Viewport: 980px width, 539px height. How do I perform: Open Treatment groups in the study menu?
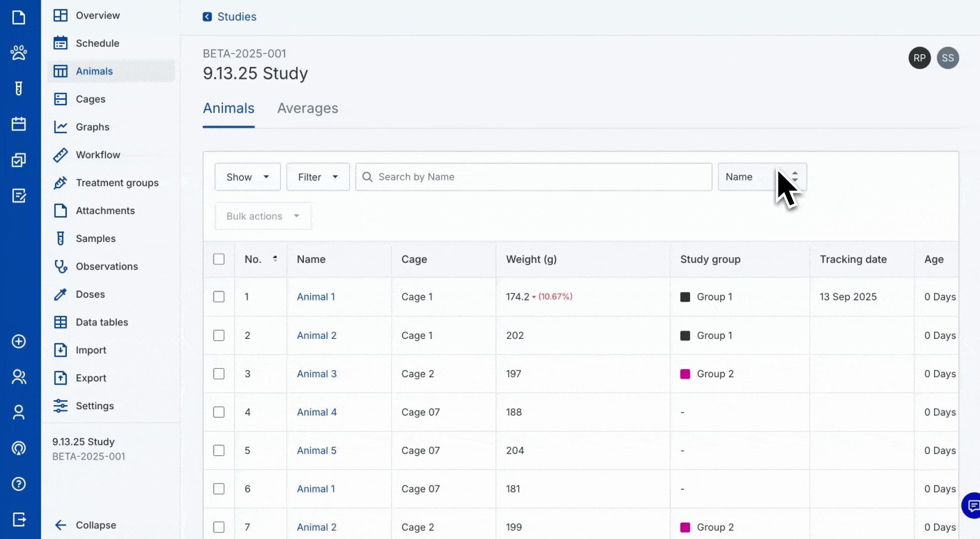point(117,183)
